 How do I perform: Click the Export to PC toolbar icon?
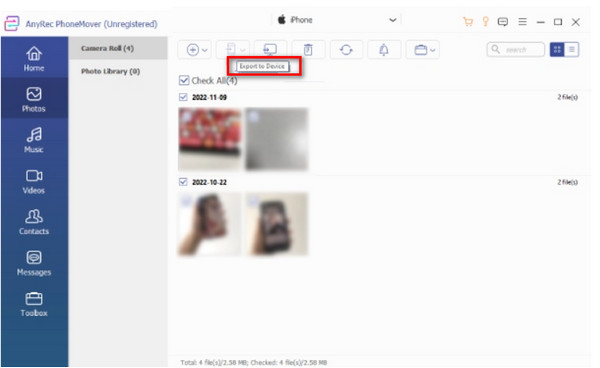270,50
